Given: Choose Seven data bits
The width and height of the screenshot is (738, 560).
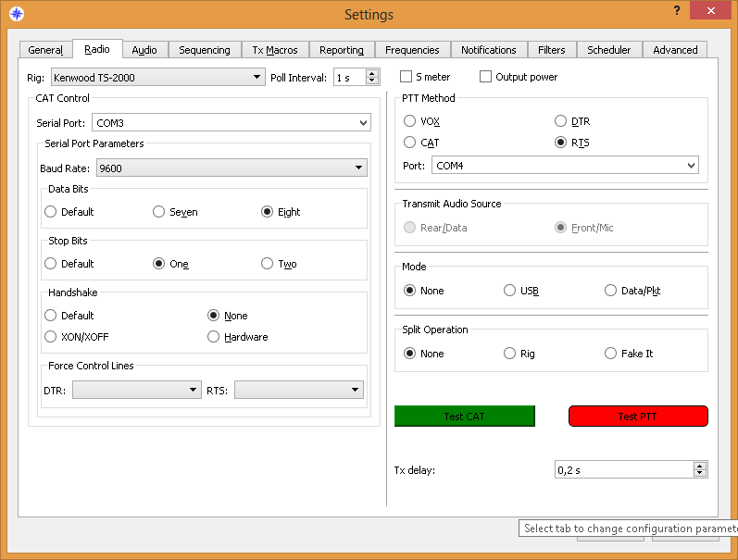Looking at the screenshot, I should 159,212.
